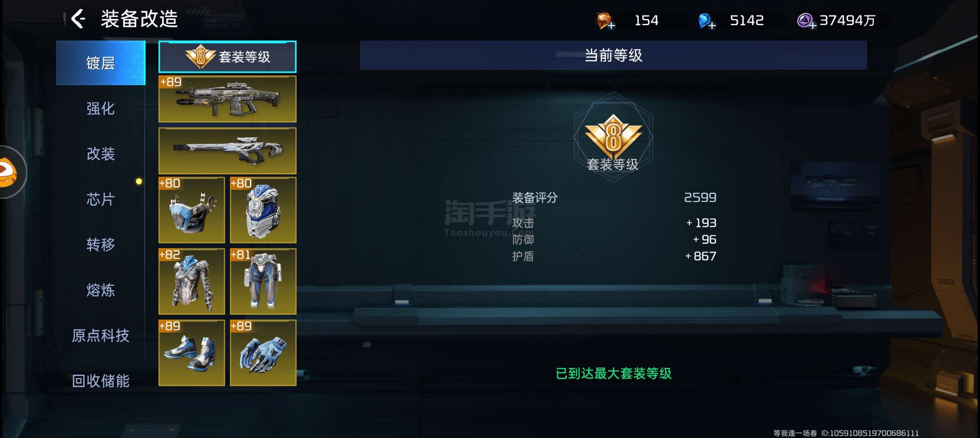Select the white sniper rifle slot

coord(227,151)
